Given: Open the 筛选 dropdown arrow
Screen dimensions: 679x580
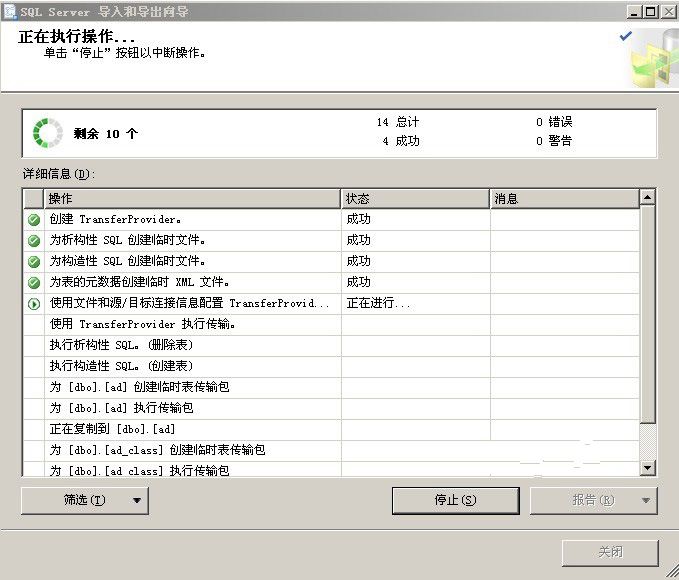Looking at the screenshot, I should pyautogui.click(x=137, y=500).
